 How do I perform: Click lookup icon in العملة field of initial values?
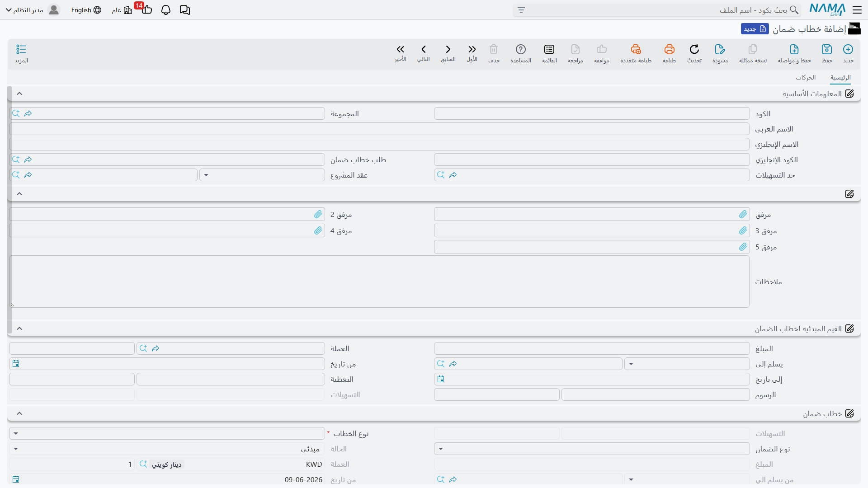coord(143,348)
